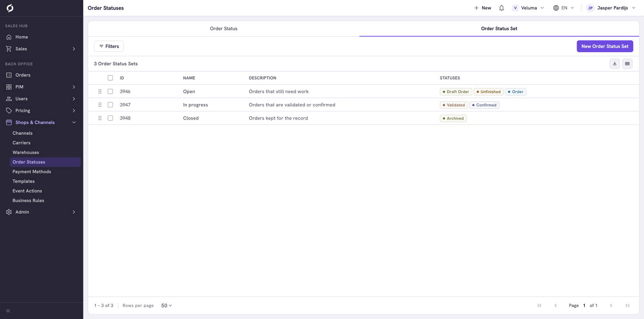Open the table column layout icon

pos(627,64)
